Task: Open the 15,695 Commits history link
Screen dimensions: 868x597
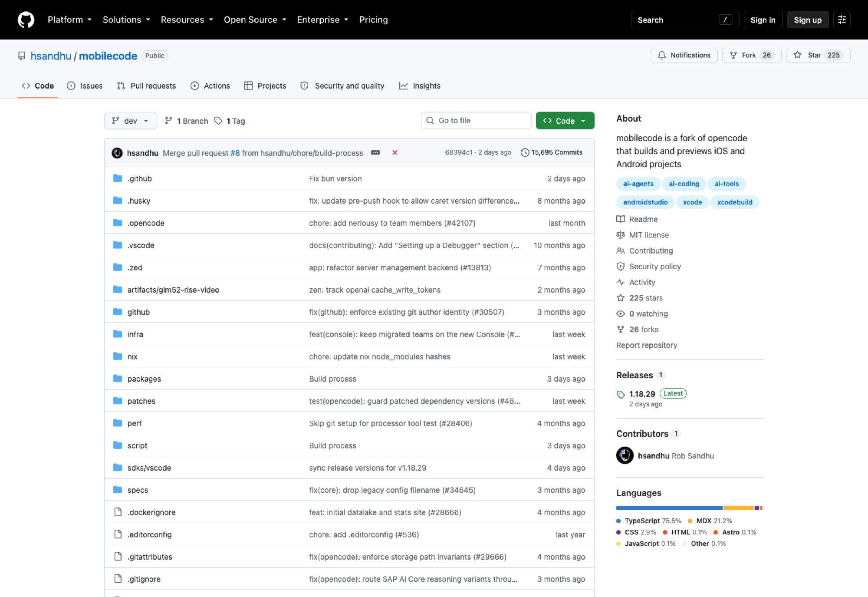Action: click(x=552, y=152)
